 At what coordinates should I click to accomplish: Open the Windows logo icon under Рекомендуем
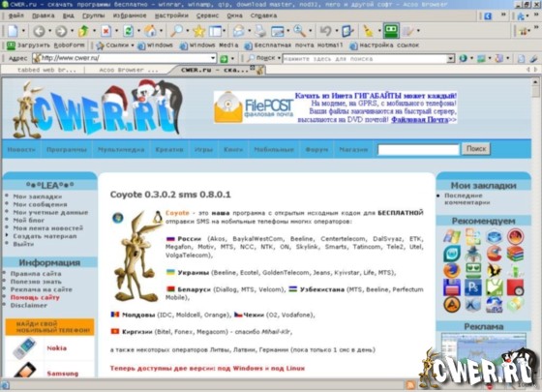452,237
